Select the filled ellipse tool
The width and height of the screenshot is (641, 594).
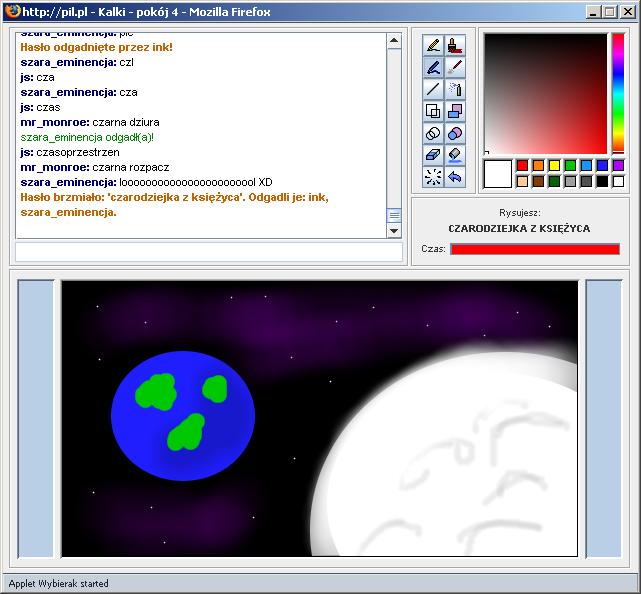point(455,133)
